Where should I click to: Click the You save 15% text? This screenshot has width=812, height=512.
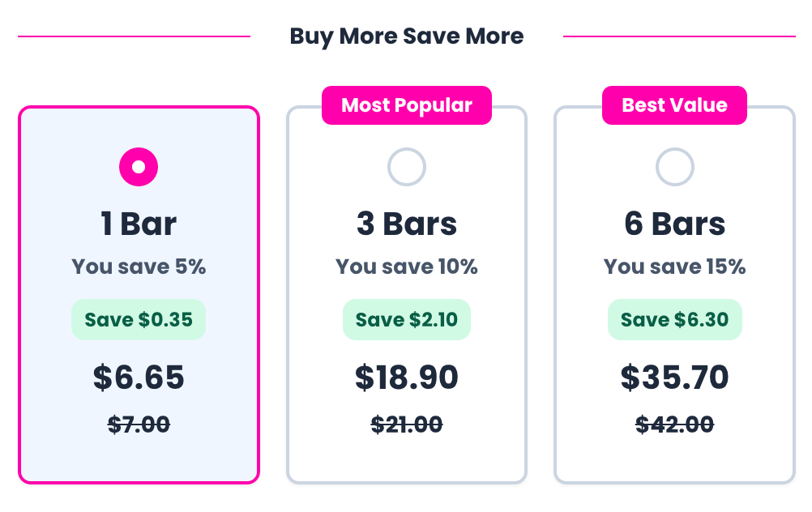pyautogui.click(x=674, y=267)
